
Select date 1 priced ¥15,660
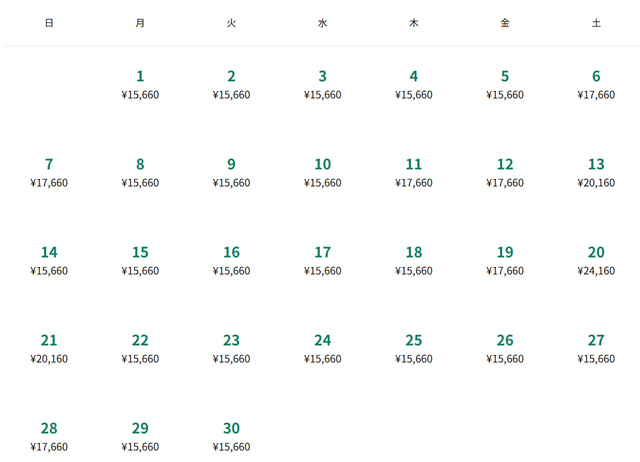(140, 84)
